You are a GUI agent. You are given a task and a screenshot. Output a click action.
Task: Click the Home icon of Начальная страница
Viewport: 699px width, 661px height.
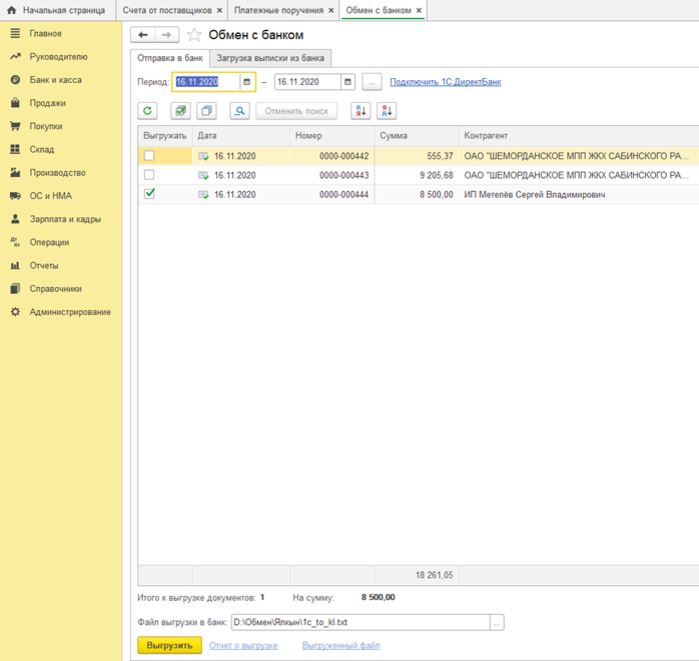12,10
